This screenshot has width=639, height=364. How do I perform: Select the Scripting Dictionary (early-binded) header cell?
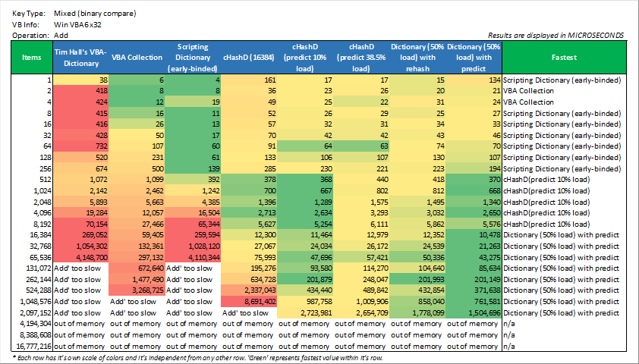[192, 57]
